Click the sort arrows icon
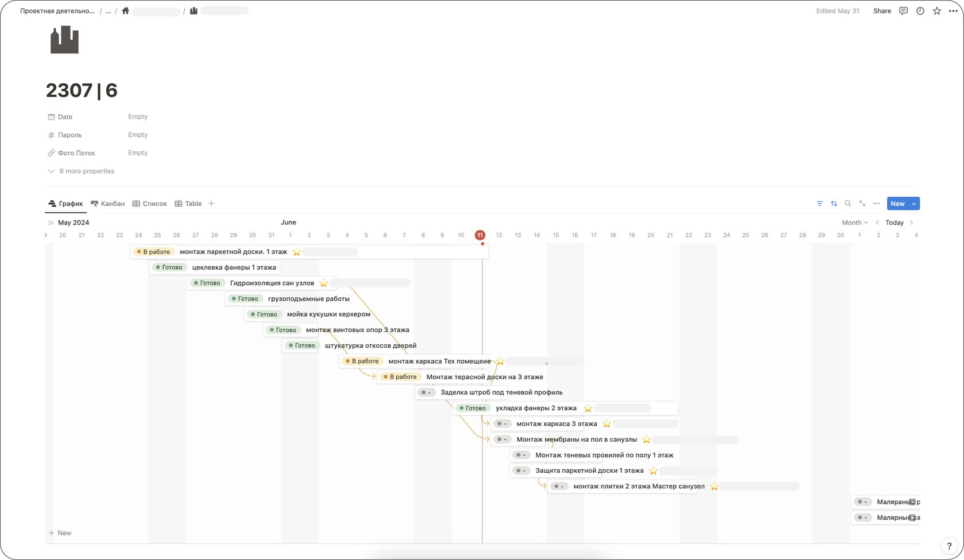The height and width of the screenshot is (560, 964). coord(834,204)
